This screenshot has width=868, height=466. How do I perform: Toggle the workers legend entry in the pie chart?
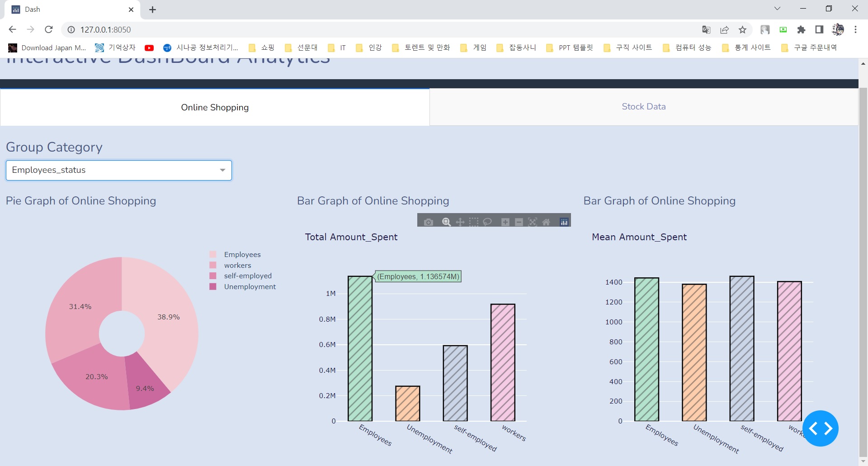pyautogui.click(x=230, y=266)
